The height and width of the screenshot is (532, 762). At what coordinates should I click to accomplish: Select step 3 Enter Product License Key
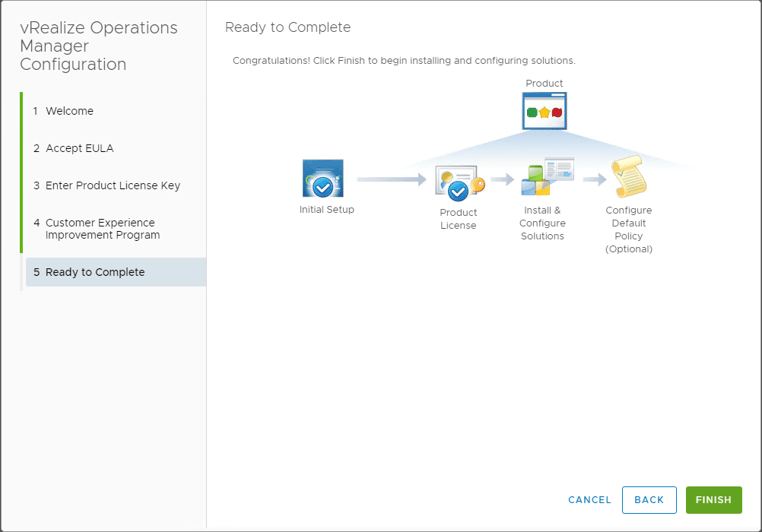[x=113, y=185]
